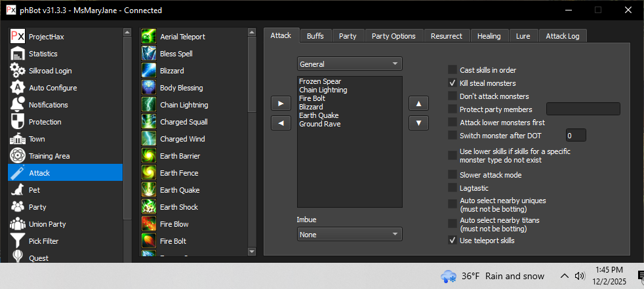This screenshot has width=644, height=289.
Task: Click the weather icon in taskbar
Action: click(x=449, y=276)
